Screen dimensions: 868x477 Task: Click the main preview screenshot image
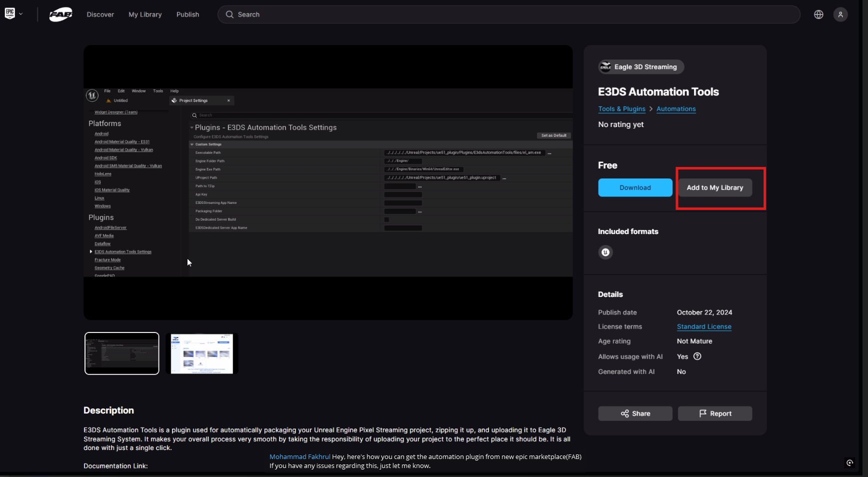328,182
